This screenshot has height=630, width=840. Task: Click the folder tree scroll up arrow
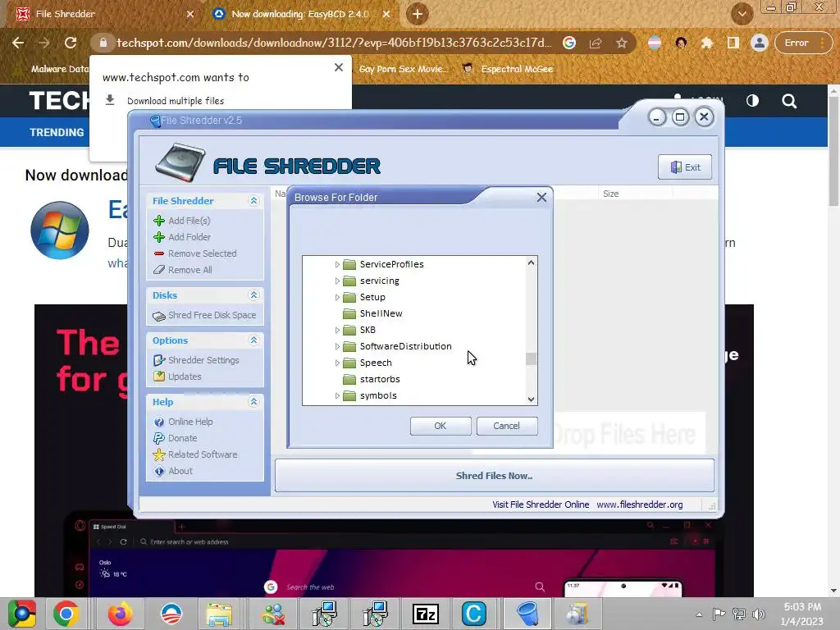(531, 262)
